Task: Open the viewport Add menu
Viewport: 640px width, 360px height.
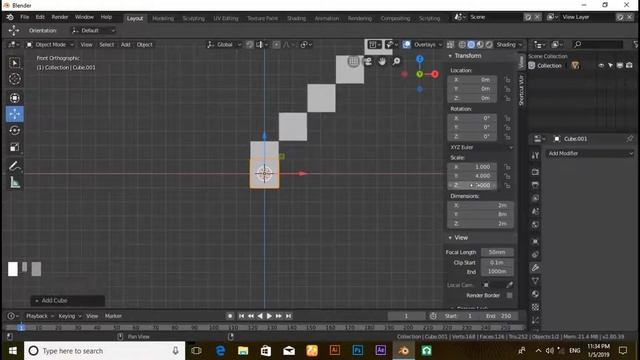Action: pos(125,44)
